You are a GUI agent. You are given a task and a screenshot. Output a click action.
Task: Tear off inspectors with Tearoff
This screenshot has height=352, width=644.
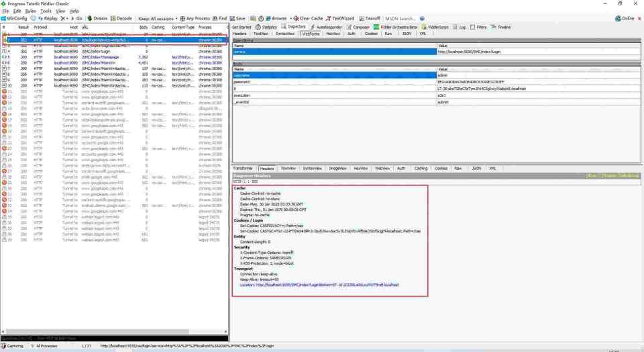[x=370, y=19]
